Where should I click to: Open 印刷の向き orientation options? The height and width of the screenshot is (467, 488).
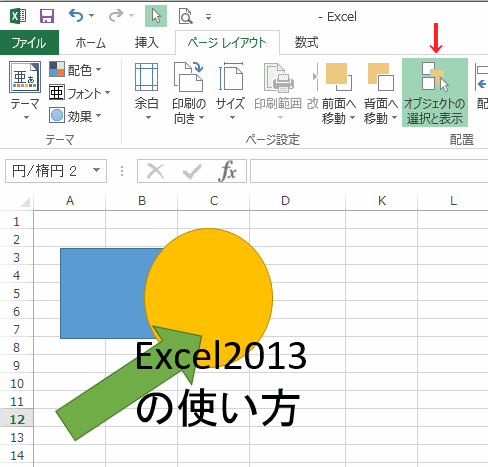coord(189,92)
